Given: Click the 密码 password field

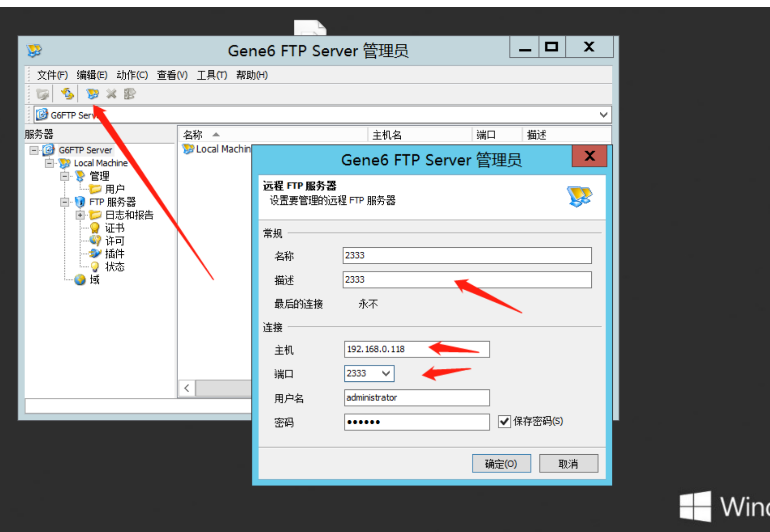Looking at the screenshot, I should point(417,422).
